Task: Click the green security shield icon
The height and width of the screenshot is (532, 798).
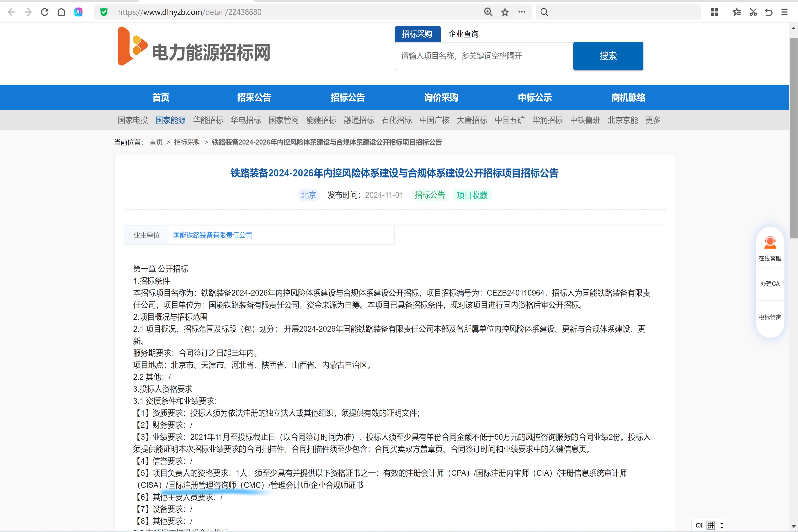Action: [x=104, y=12]
